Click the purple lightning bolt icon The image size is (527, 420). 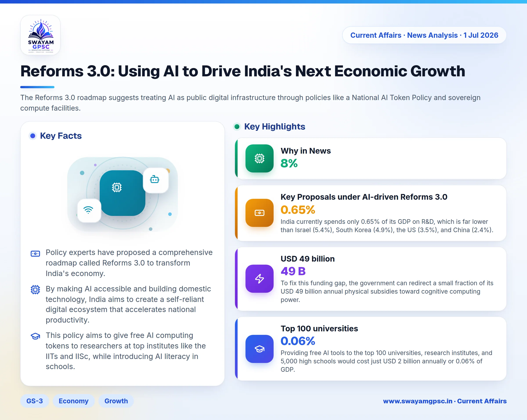tap(259, 278)
